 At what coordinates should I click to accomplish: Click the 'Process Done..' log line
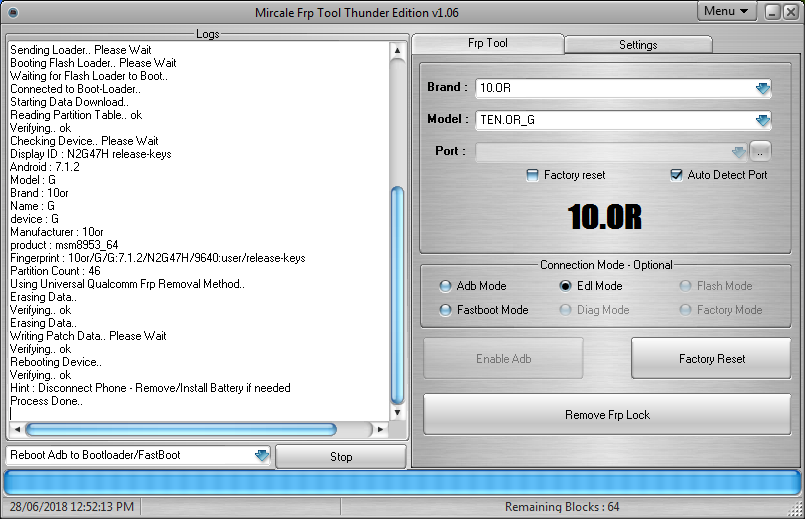pyautogui.click(x=46, y=401)
